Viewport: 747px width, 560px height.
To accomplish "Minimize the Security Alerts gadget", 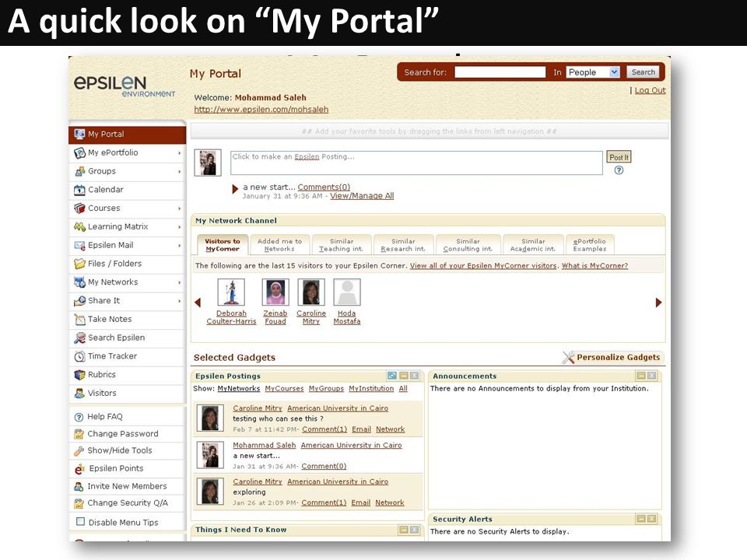I will (x=640, y=519).
